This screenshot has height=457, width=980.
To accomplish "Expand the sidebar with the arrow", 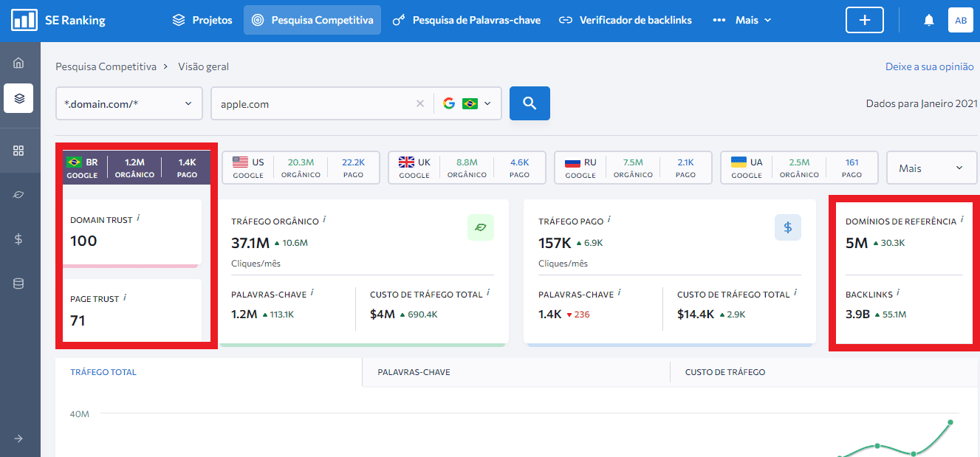I will (x=18, y=439).
